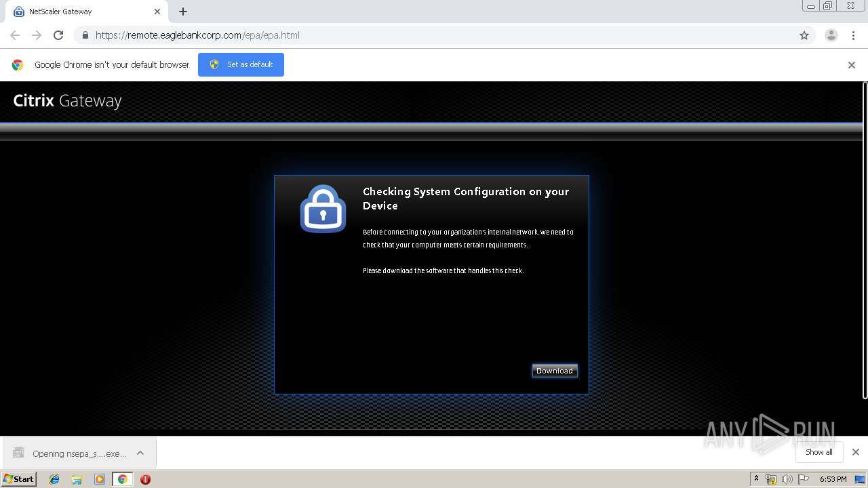Click 'Please download the software' text

click(x=443, y=270)
